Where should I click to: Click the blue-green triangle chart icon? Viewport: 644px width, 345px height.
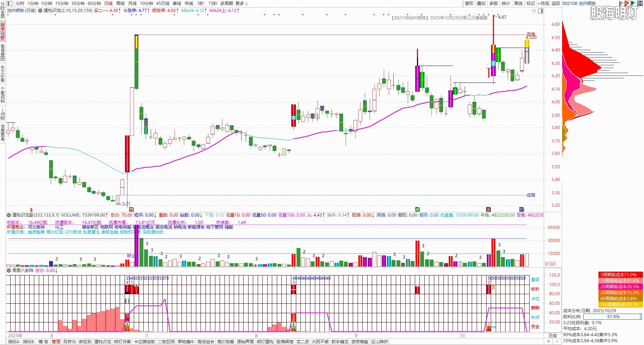pyautogui.click(x=633, y=4)
